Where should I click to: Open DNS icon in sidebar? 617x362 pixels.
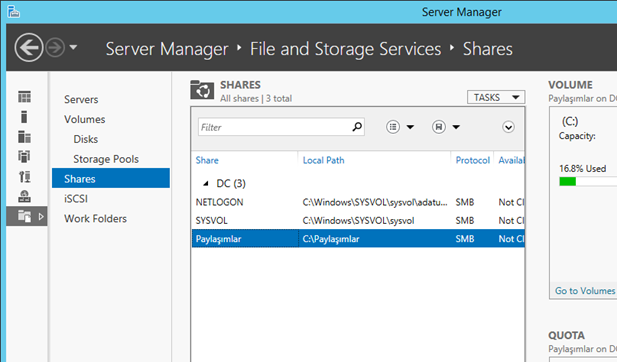point(24,177)
